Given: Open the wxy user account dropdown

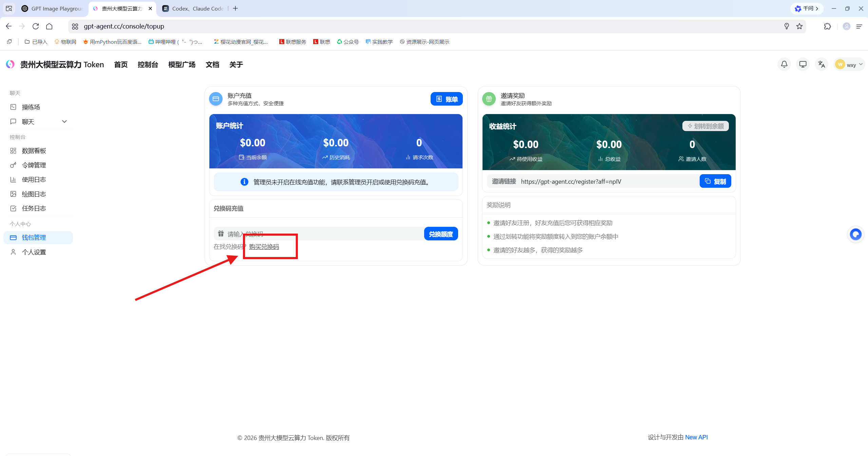Looking at the screenshot, I should click(x=849, y=65).
